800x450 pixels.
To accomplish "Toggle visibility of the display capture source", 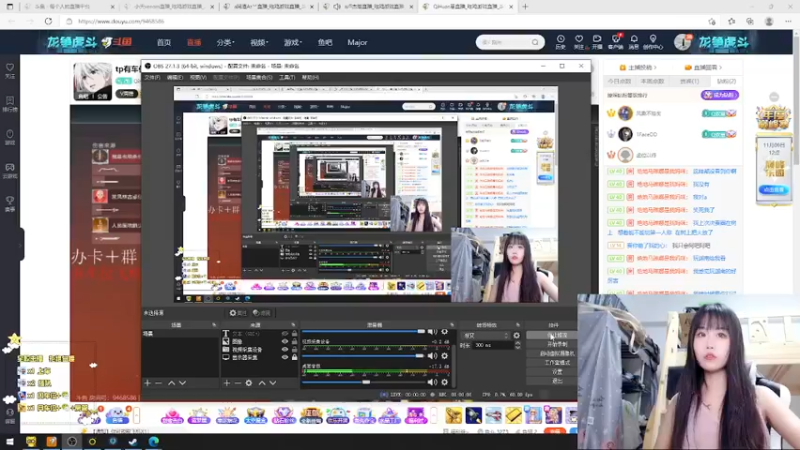I will click(285, 358).
